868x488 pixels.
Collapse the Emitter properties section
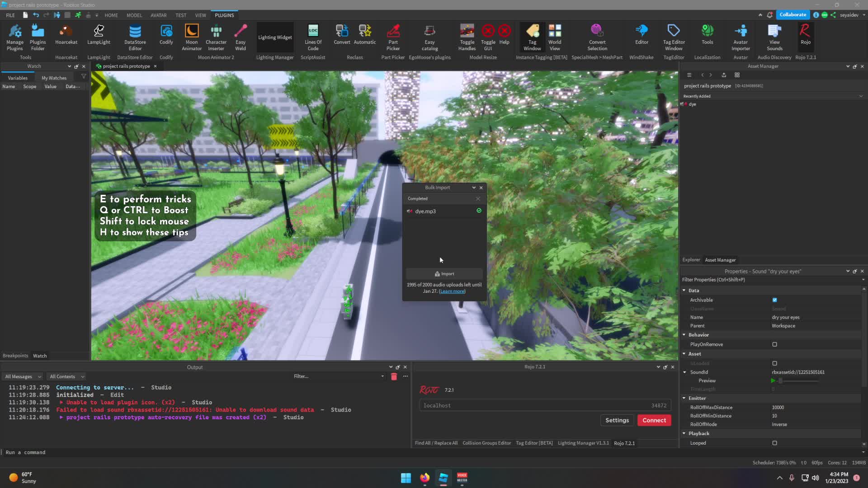tap(684, 398)
